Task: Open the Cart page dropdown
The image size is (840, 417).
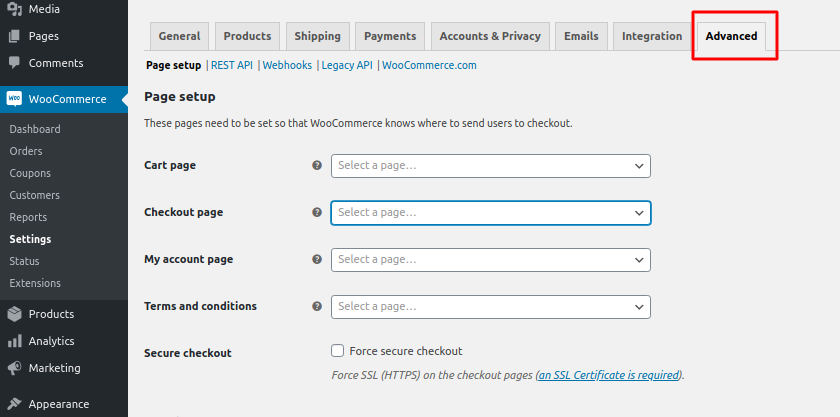Action: pos(490,166)
